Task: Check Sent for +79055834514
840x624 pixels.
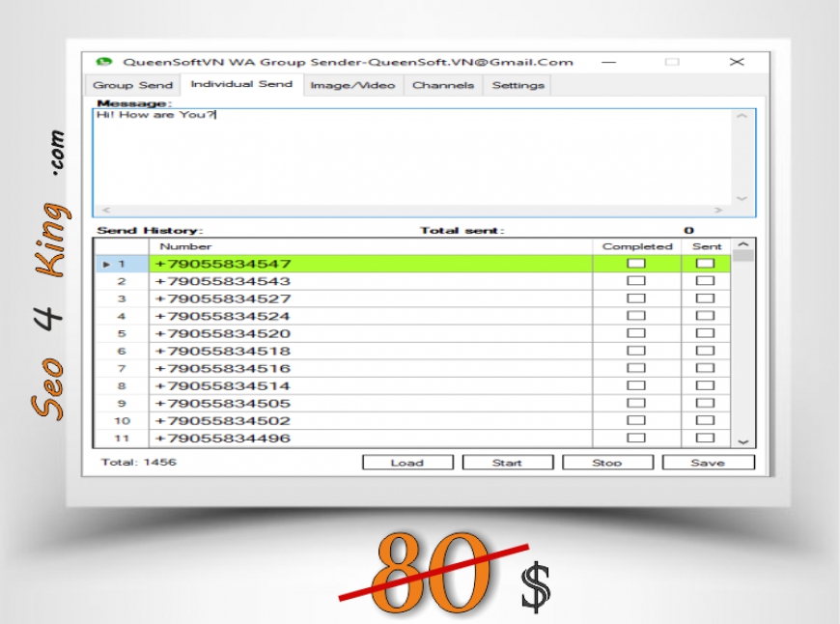Action: point(705,385)
